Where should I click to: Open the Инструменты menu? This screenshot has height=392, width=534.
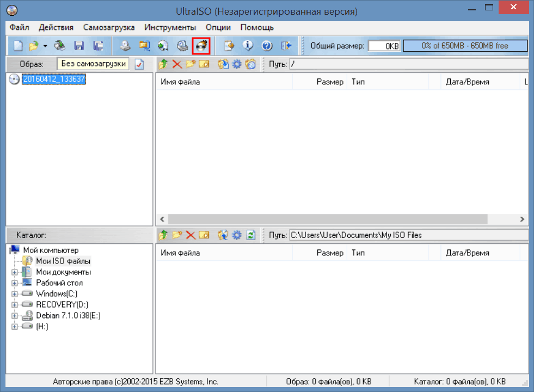[170, 27]
